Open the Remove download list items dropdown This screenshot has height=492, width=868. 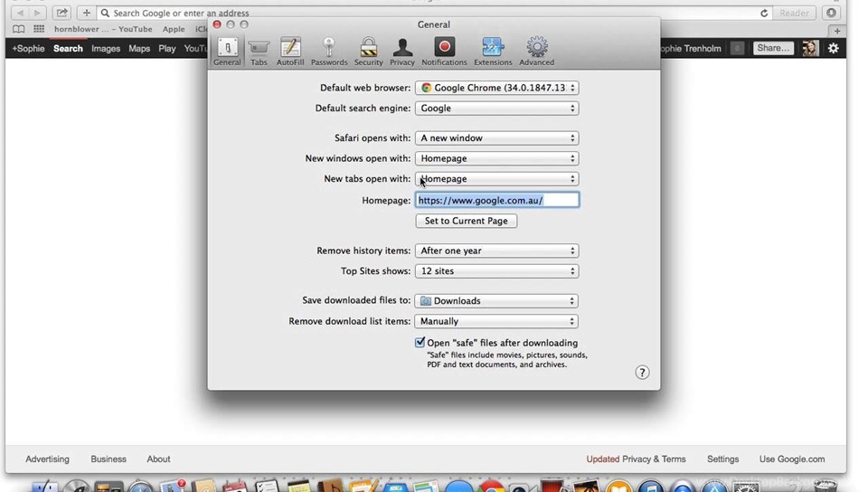[x=496, y=322]
